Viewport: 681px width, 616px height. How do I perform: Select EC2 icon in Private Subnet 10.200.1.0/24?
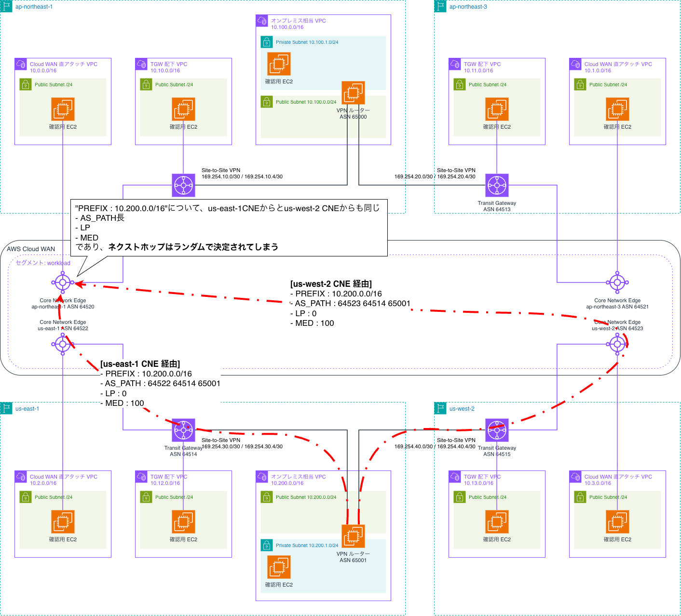pyautogui.click(x=279, y=567)
